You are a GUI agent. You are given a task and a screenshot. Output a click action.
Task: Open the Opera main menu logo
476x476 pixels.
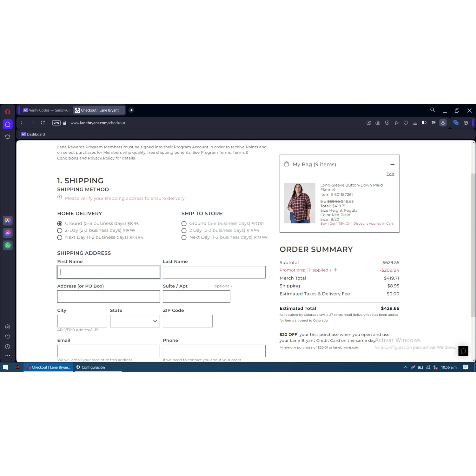click(8, 112)
